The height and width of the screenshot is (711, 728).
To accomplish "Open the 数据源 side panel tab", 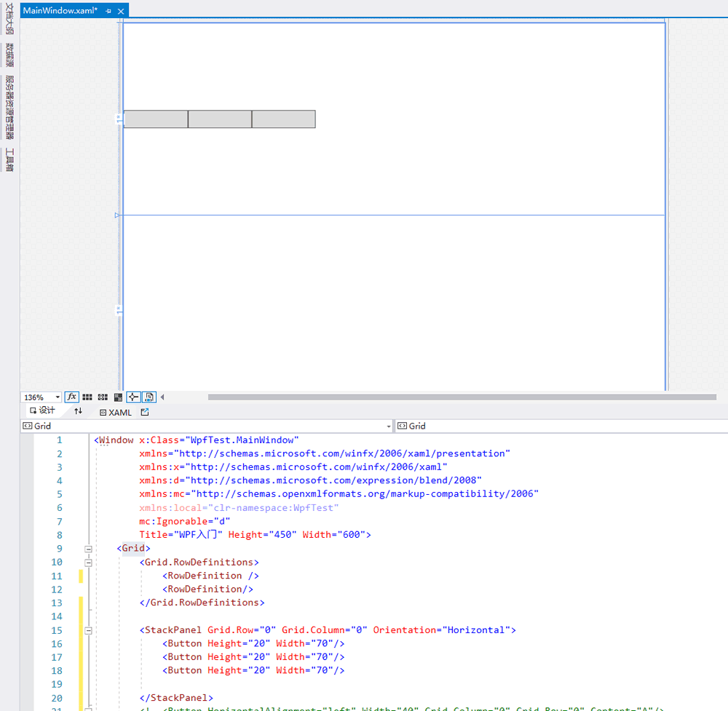I will point(9,55).
